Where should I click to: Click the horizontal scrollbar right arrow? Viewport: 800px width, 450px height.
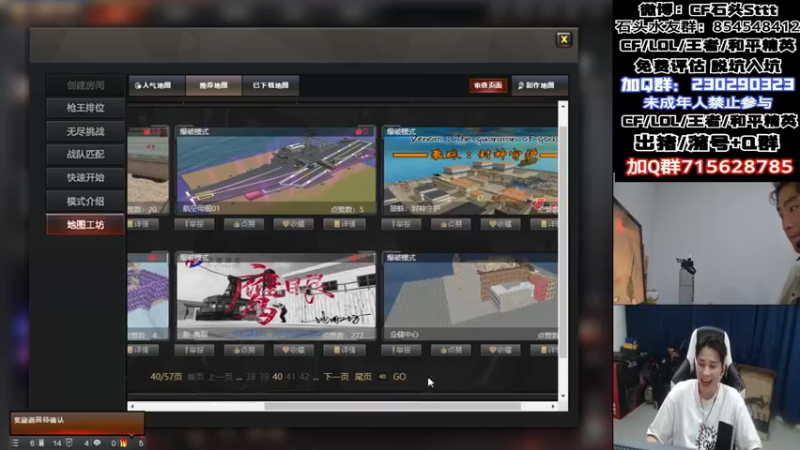[x=553, y=407]
